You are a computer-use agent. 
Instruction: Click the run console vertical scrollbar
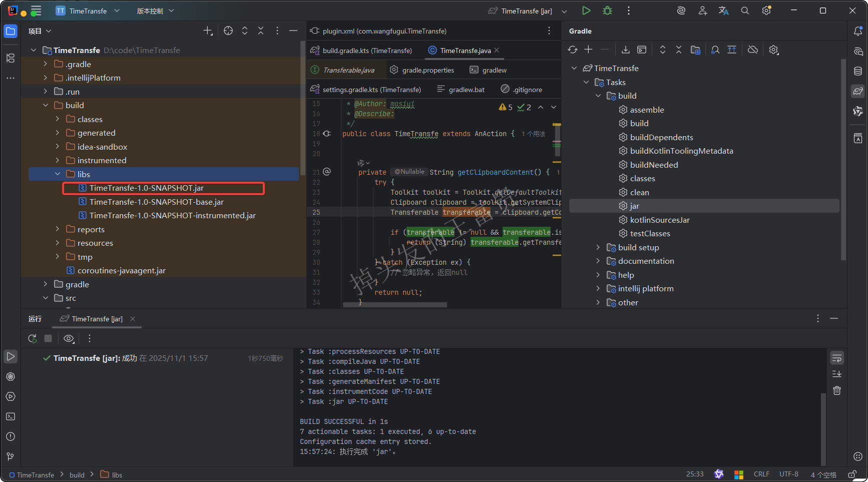point(823,429)
